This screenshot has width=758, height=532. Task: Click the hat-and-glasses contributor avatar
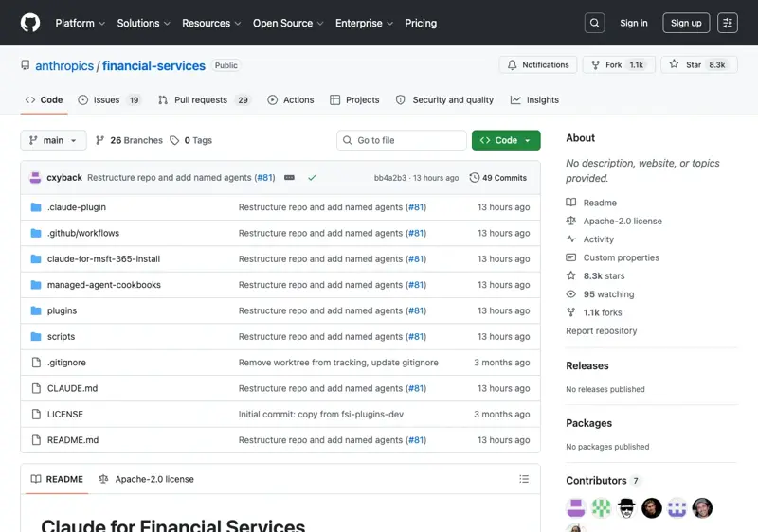tap(626, 508)
